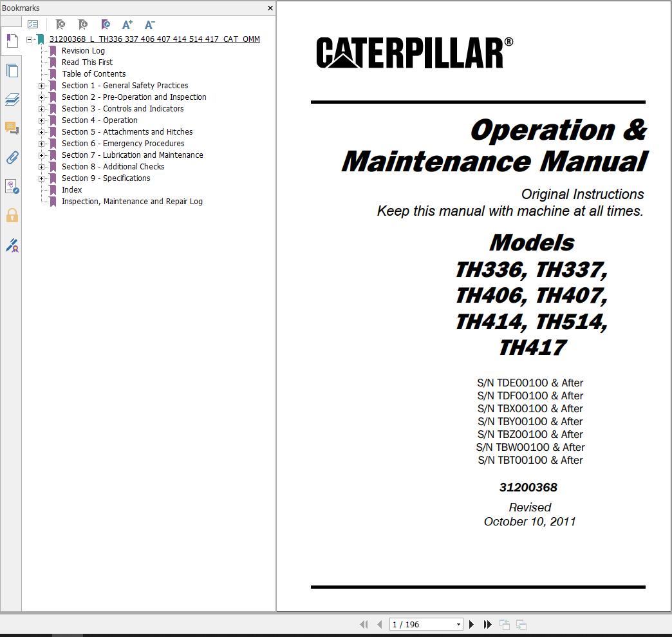
Task: Open the Index bookmark
Action: (71, 189)
